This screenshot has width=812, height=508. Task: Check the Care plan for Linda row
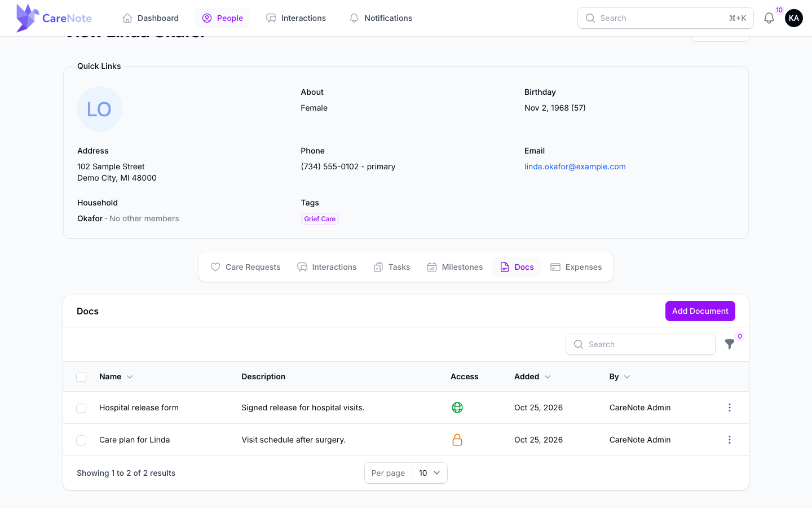tap(81, 440)
